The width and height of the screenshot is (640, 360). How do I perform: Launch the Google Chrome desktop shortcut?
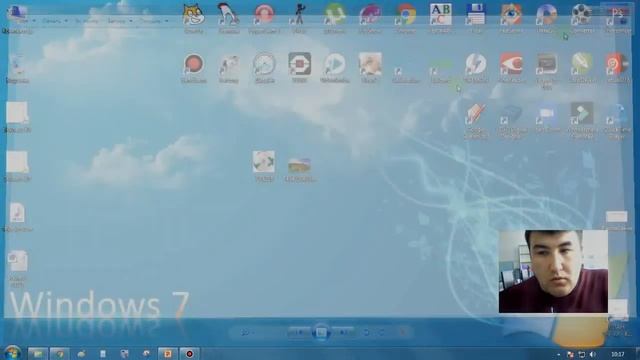point(405,16)
